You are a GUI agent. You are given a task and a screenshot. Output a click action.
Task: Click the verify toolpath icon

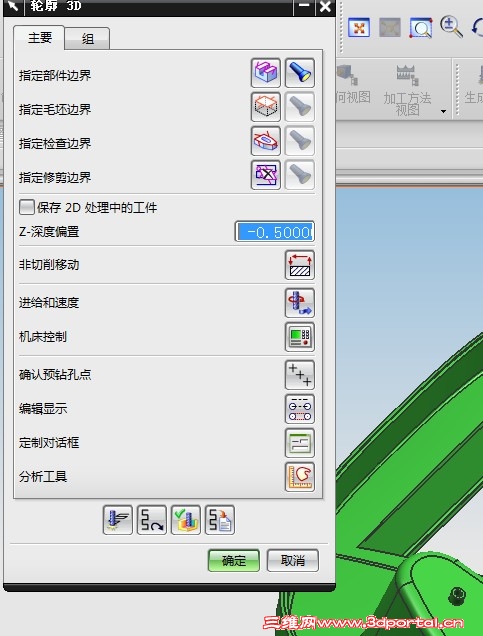coord(186,520)
